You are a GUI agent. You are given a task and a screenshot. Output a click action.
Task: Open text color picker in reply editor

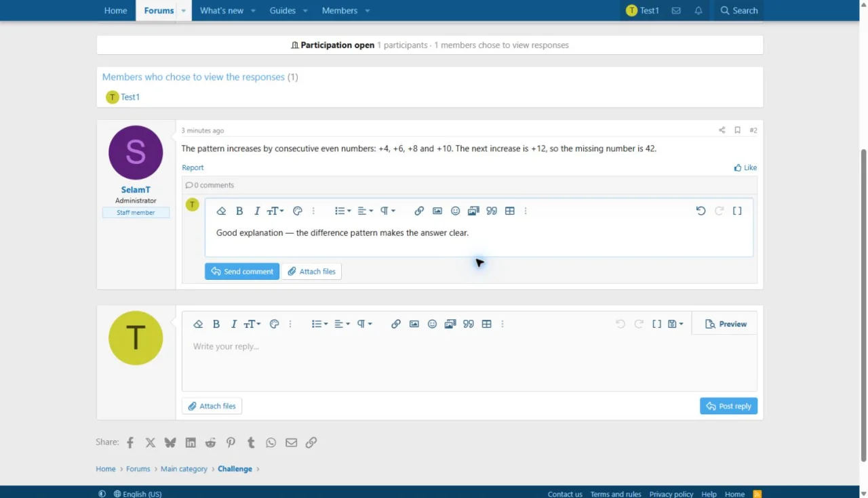[x=275, y=325]
